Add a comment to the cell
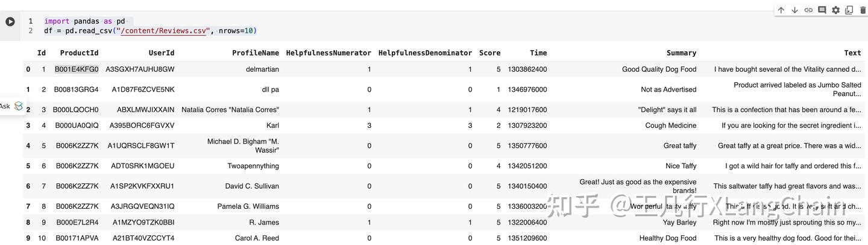868x245 pixels. tap(822, 10)
